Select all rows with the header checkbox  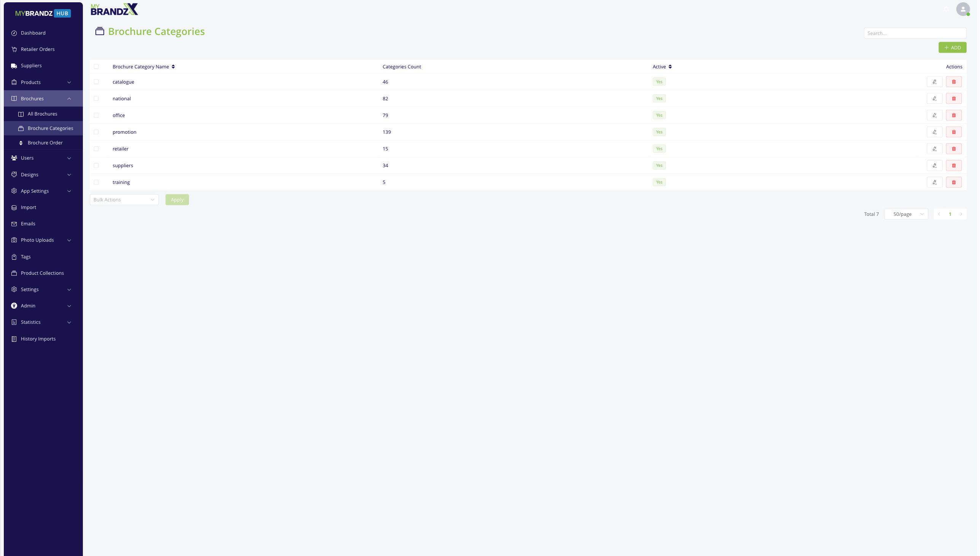click(x=96, y=67)
